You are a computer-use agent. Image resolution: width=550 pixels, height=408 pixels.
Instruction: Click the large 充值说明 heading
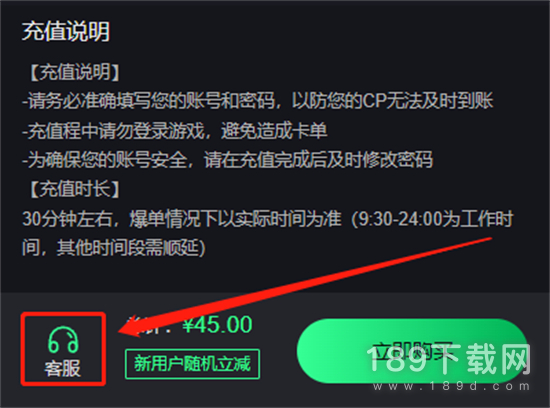coord(66,31)
